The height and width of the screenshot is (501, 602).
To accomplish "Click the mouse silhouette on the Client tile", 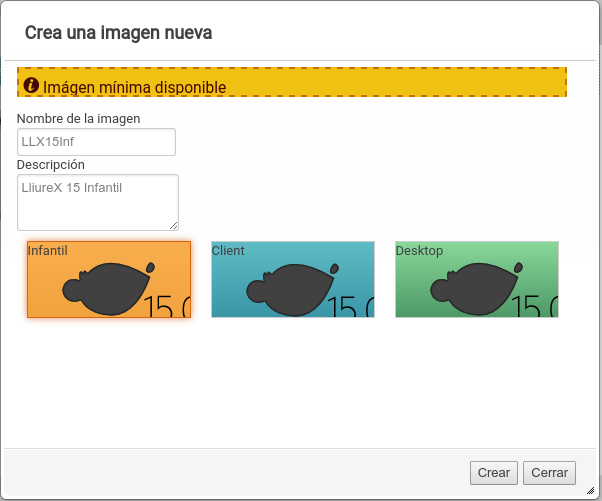I will 293,290.
